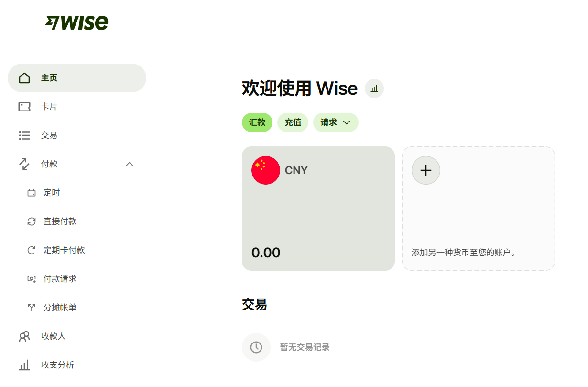
Task: Click the 充值 button
Action: point(293,122)
